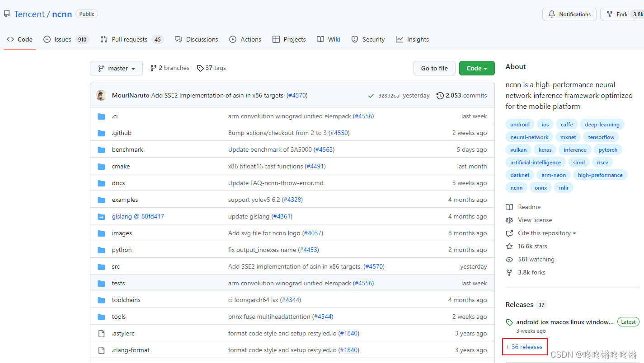Expand the Cite this repository dropdown
Viewport: 644px width, 363px height.
[541, 233]
